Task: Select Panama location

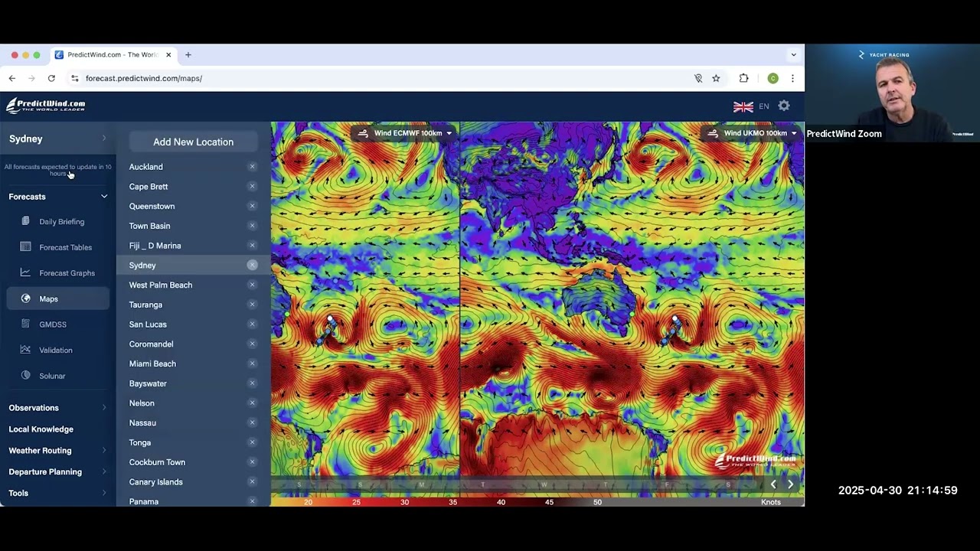Action: pos(143,501)
